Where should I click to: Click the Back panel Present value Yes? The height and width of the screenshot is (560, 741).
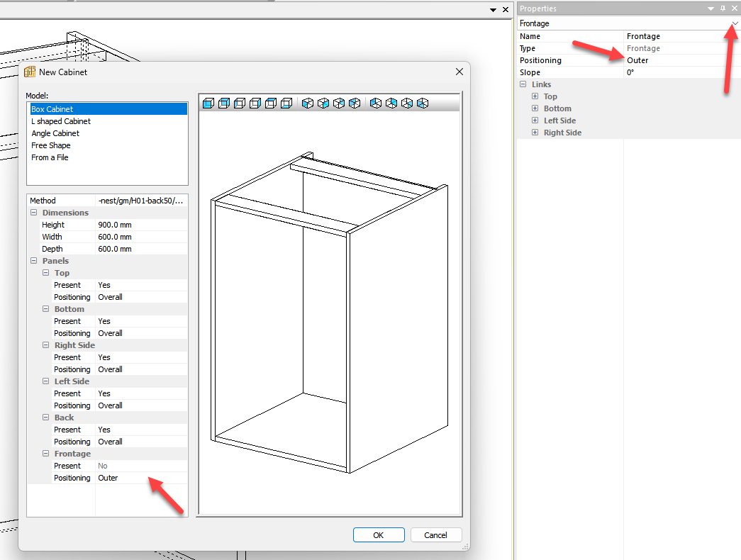(x=141, y=430)
